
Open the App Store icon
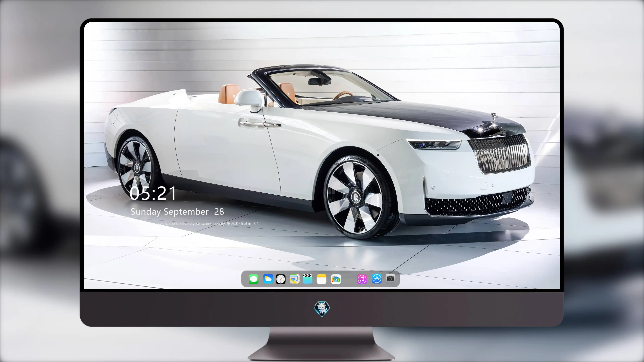tap(377, 279)
